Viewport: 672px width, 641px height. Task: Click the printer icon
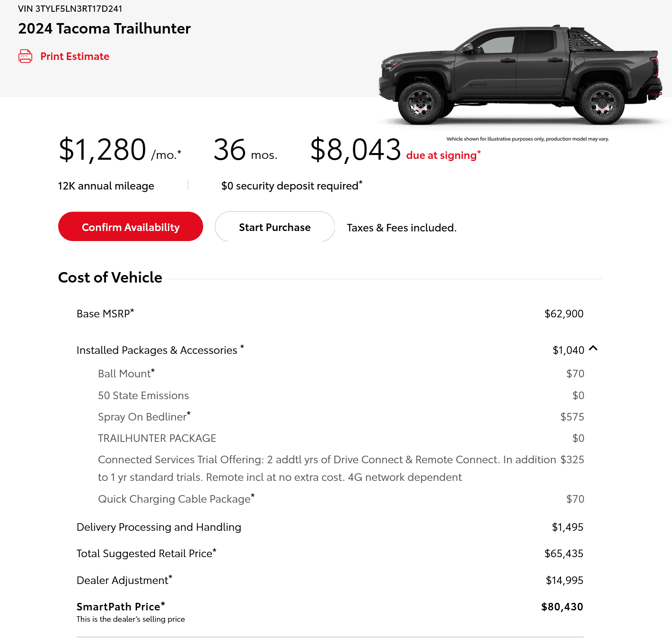point(25,56)
